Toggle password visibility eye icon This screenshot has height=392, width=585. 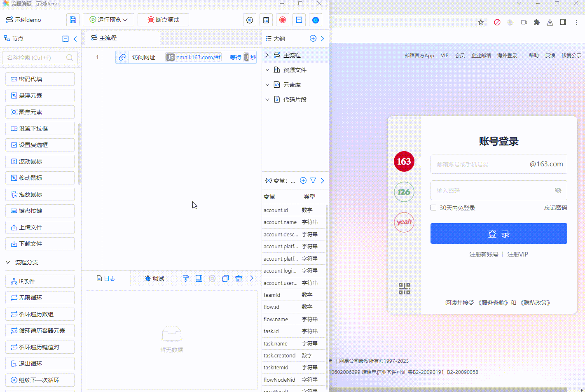coord(558,190)
